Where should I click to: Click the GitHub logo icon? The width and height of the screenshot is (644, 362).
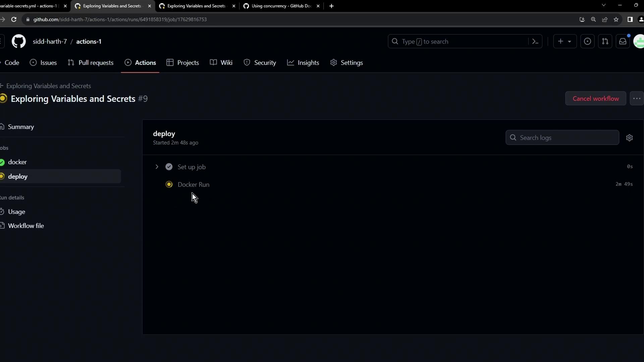click(19, 42)
